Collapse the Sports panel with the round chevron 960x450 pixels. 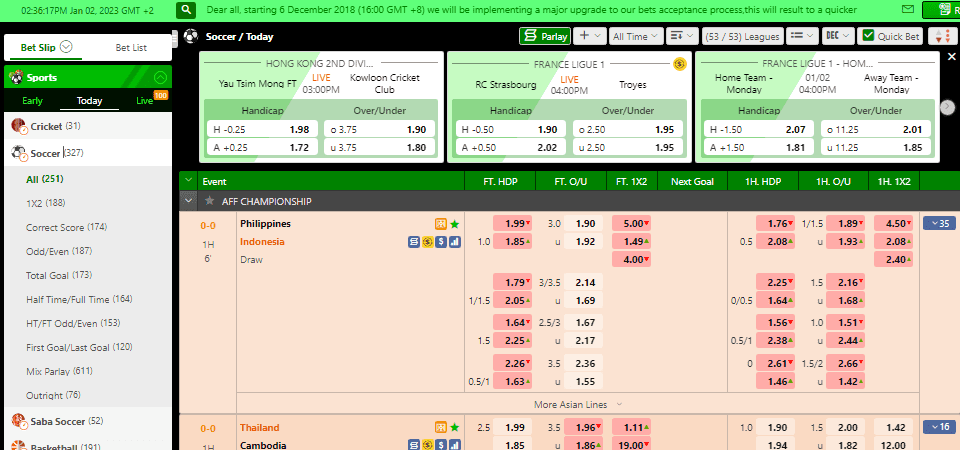[160, 78]
